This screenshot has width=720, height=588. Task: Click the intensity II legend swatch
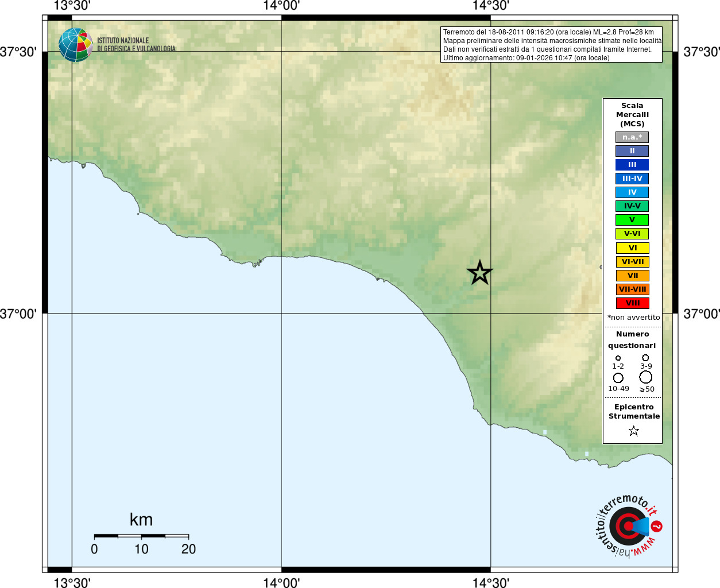click(632, 151)
